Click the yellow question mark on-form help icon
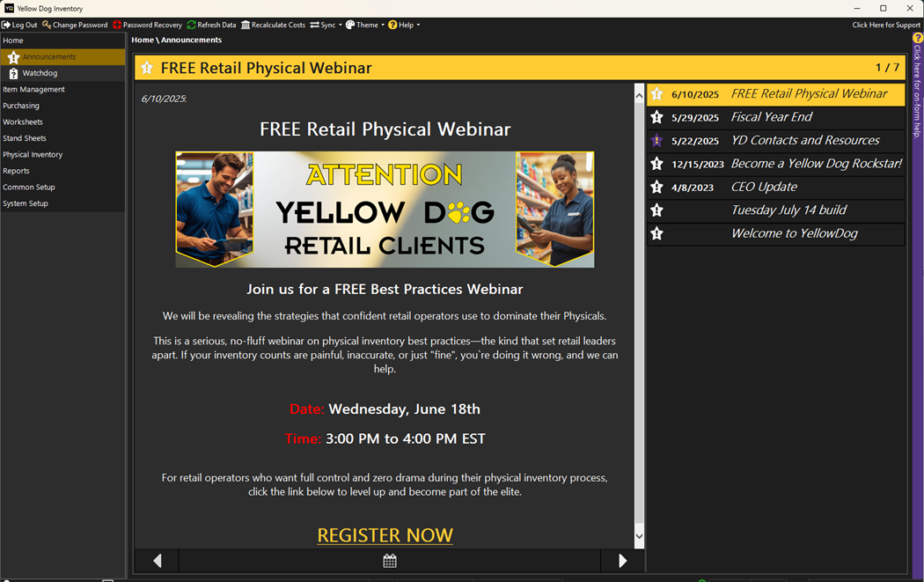924x582 pixels. tap(918, 38)
